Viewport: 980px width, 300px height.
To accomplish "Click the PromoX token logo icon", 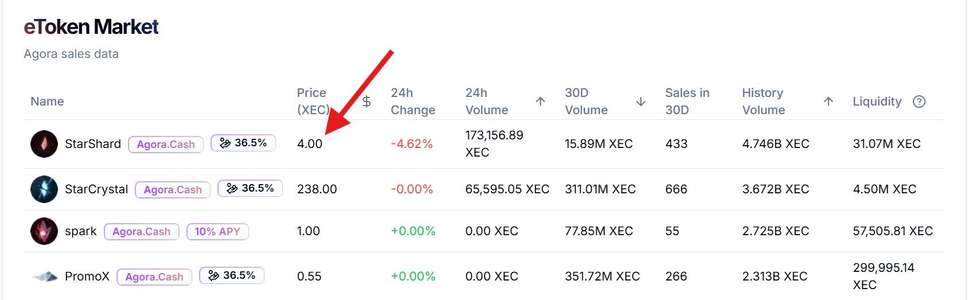I will [x=44, y=276].
